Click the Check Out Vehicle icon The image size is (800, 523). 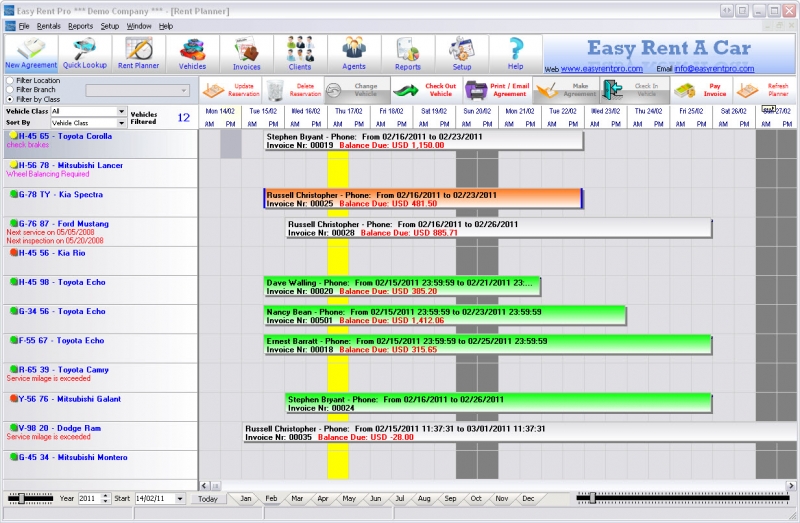click(x=424, y=90)
